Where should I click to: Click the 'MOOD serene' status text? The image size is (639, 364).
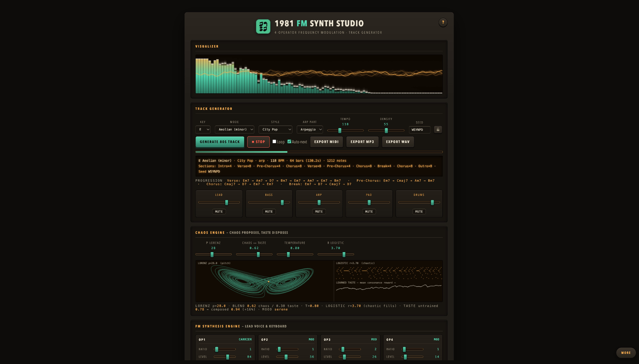[x=275, y=309]
